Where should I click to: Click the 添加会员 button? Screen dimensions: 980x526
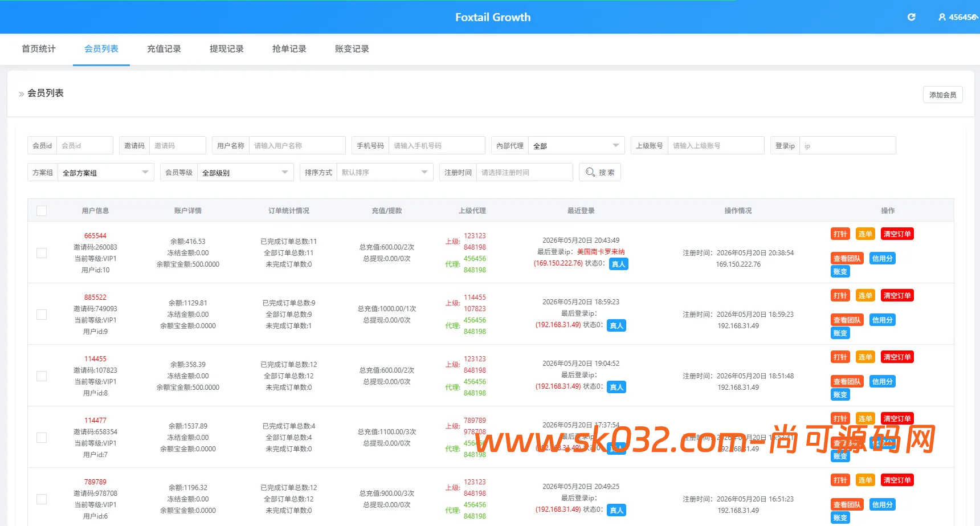click(942, 95)
